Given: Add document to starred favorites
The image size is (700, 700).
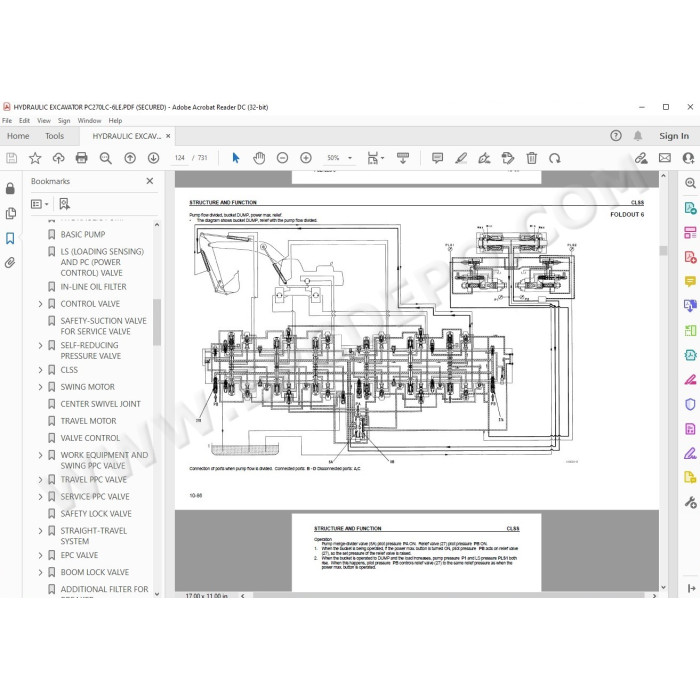Looking at the screenshot, I should tap(35, 158).
